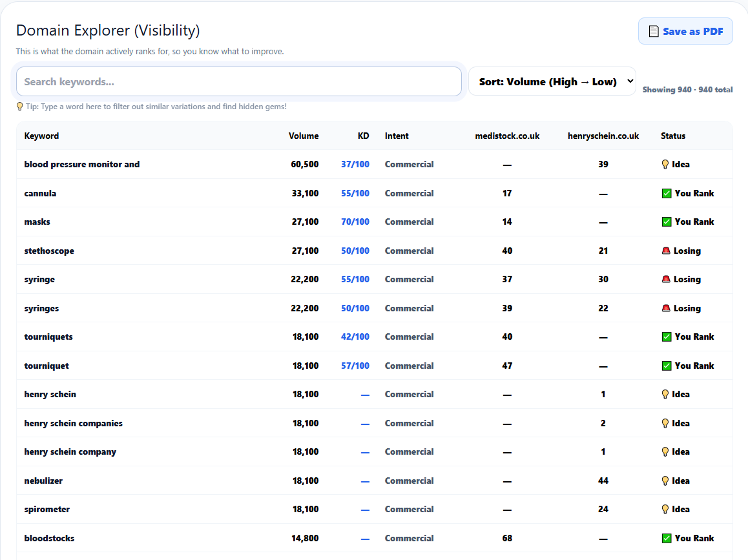Click the KD column header
Viewport: 748px width, 560px height.
364,136
